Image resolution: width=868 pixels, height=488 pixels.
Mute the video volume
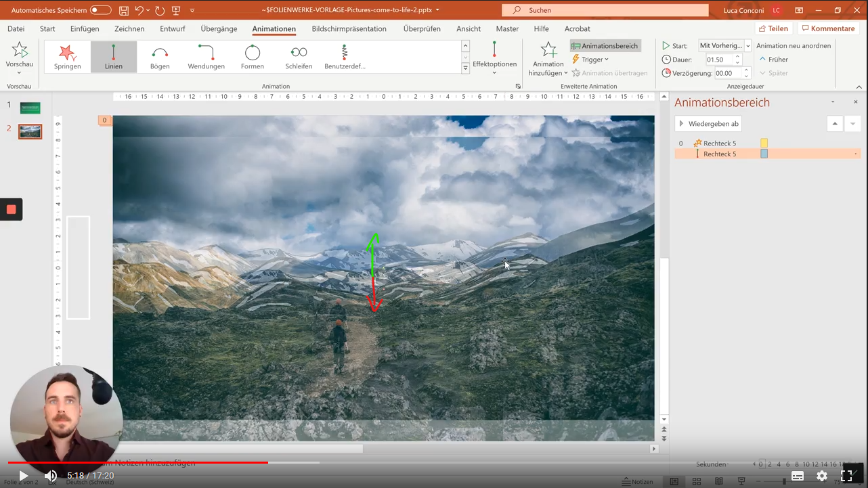click(51, 476)
